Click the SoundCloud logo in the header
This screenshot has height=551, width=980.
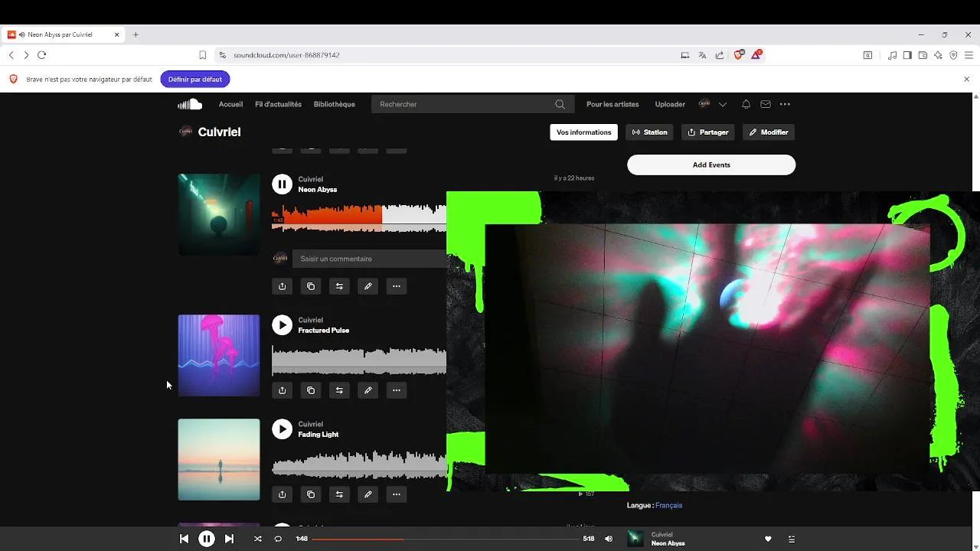(190, 104)
